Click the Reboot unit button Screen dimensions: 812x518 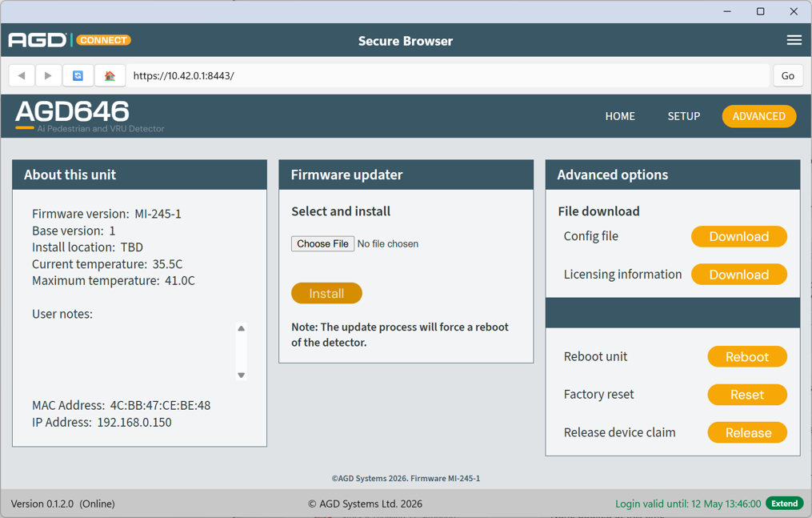click(747, 356)
